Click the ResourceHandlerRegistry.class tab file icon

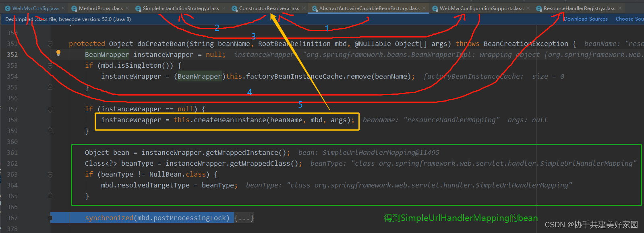(539, 8)
